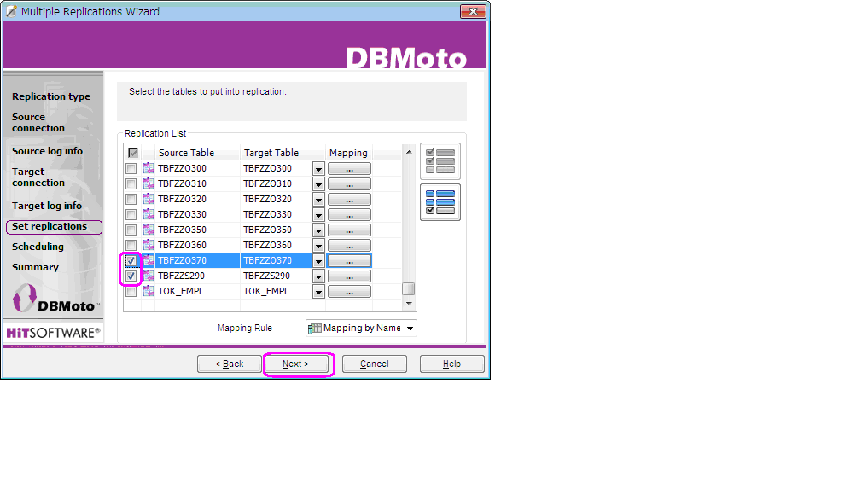Select source table cell TOK_EMPL
The width and height of the screenshot is (868, 477).
(x=198, y=291)
